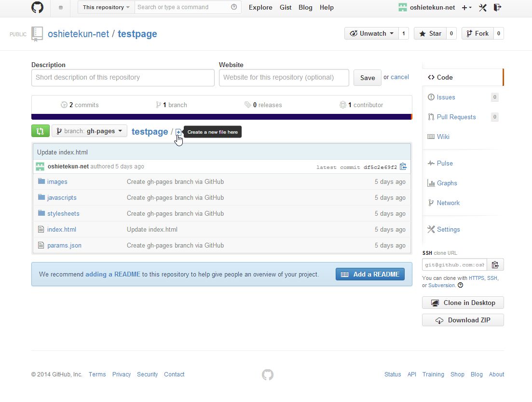This screenshot has height=402, width=532.
Task: Focus the Description input field
Action: 123,78
